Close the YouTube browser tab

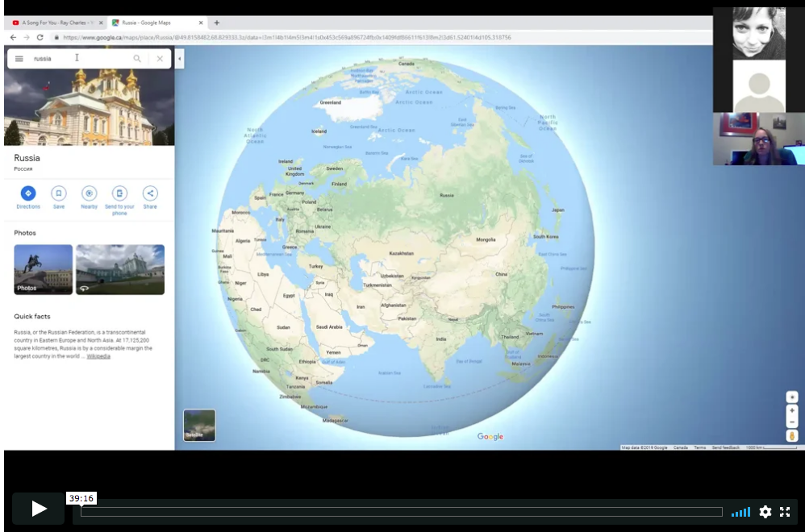101,23
